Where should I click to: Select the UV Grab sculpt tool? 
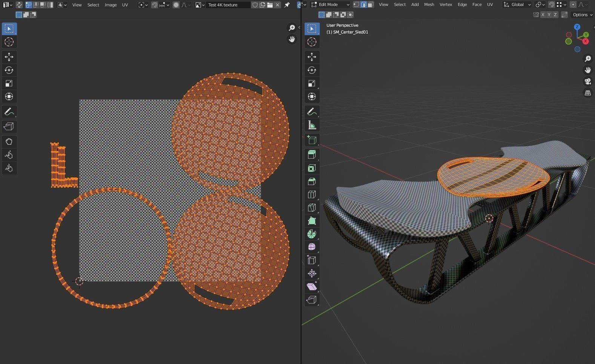(x=9, y=142)
